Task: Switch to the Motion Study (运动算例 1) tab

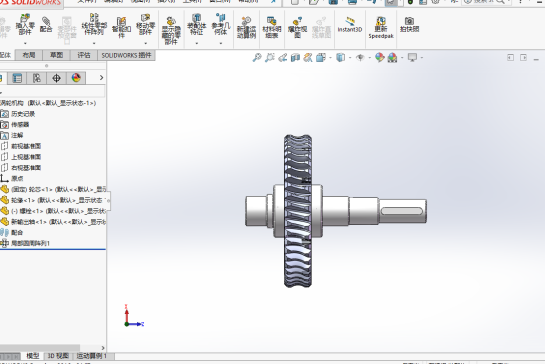Action: click(91, 356)
